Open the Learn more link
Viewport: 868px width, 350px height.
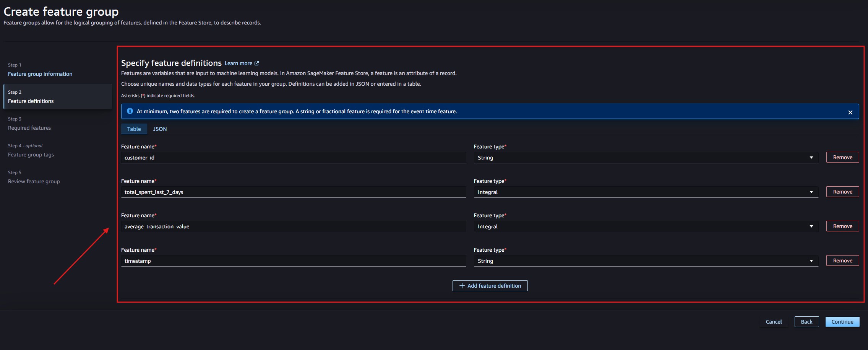(x=238, y=63)
